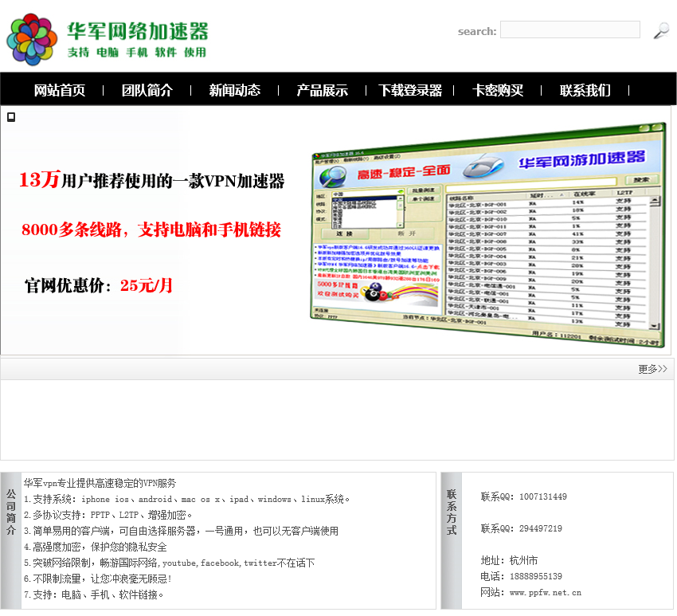Click the 华军网络加速器 site title
Image resolution: width=677 pixels, height=616 pixels.
click(x=138, y=31)
